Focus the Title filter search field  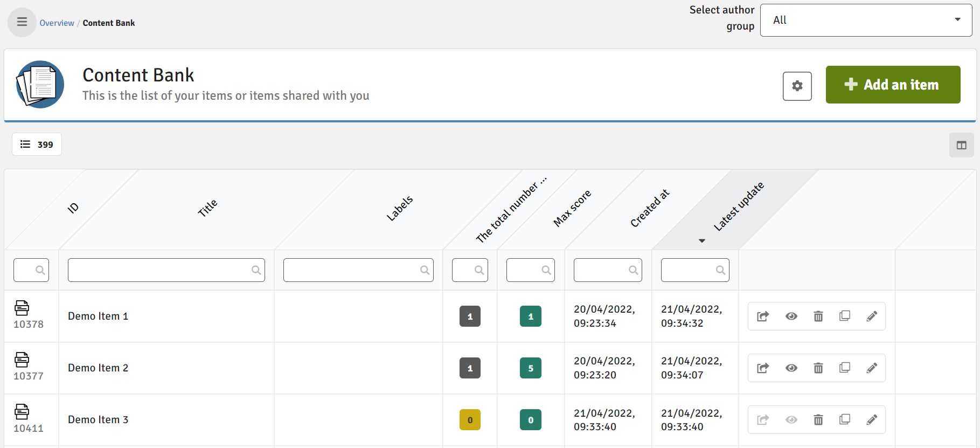click(166, 270)
